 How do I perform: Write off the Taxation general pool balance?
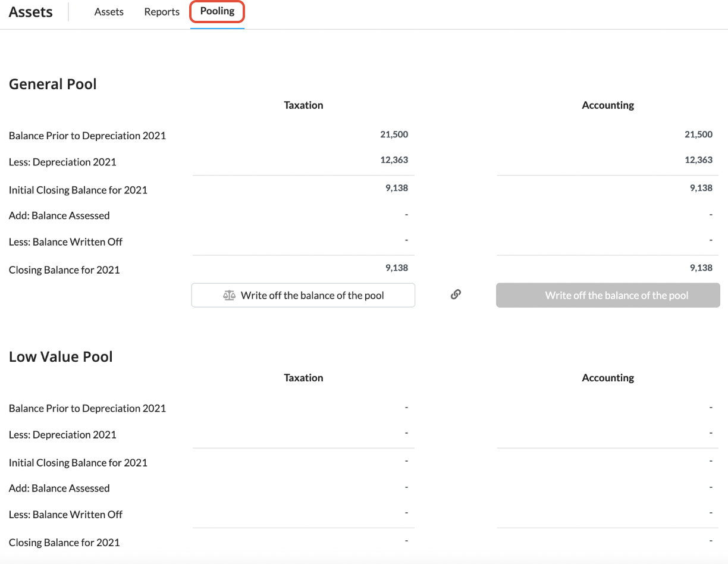click(303, 295)
